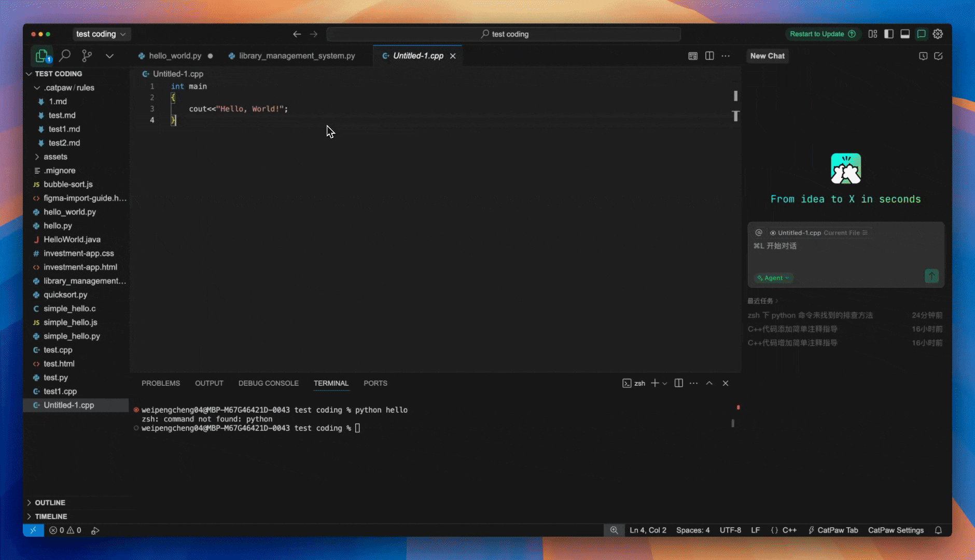Image resolution: width=975 pixels, height=560 pixels.
Task: Click the notifications bell in status bar
Action: (938, 530)
